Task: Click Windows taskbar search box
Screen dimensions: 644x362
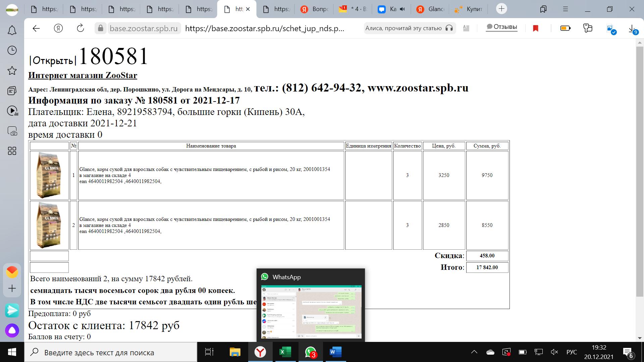Action: pyautogui.click(x=111, y=352)
